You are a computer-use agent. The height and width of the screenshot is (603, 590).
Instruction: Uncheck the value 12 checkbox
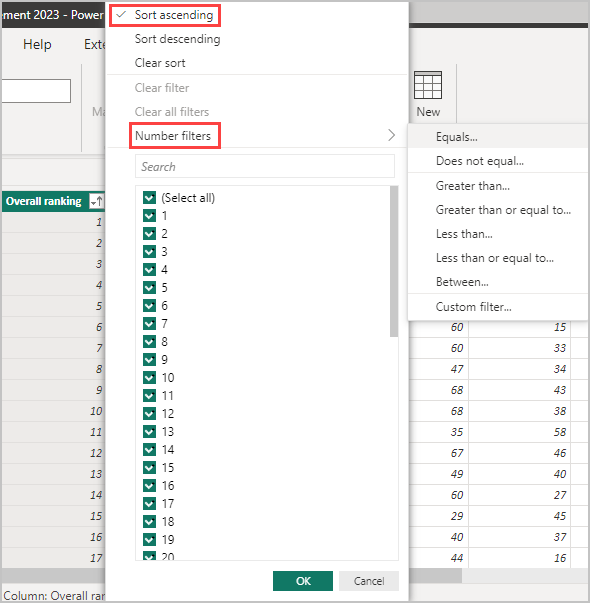149,414
